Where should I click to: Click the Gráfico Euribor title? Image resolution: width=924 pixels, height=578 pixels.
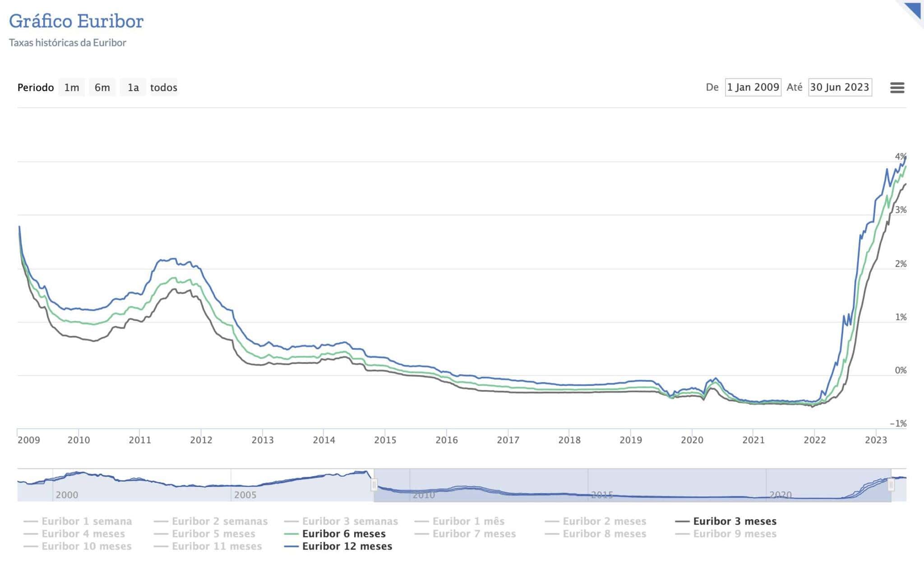[x=76, y=21]
